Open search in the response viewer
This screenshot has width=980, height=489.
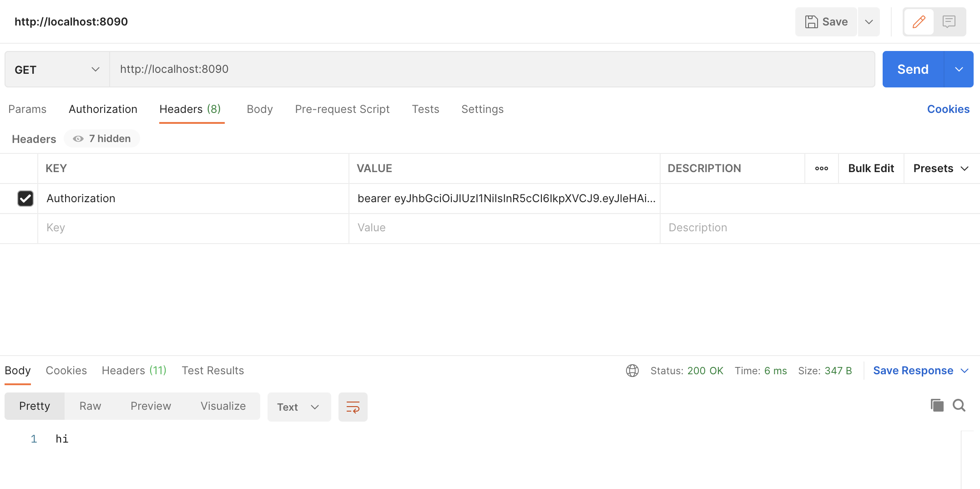click(959, 405)
